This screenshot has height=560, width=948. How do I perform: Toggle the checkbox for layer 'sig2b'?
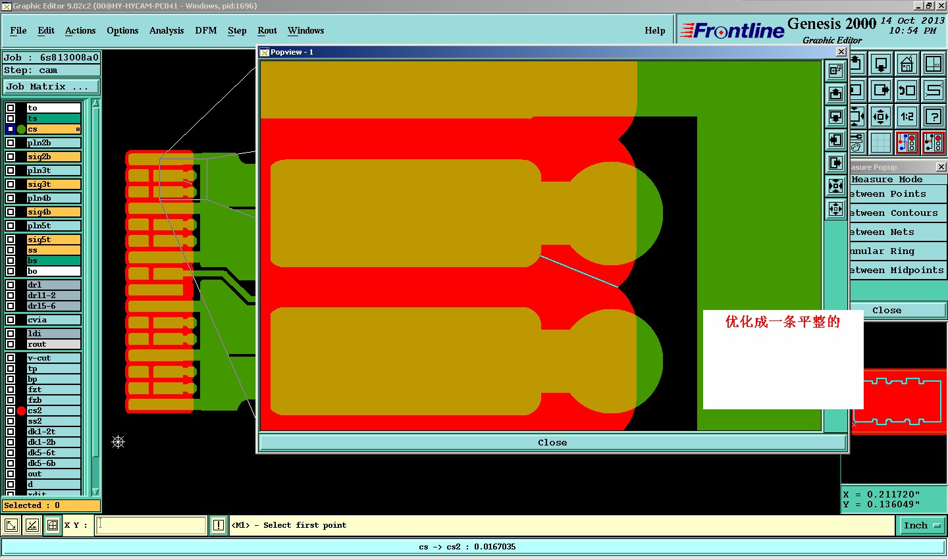point(11,157)
